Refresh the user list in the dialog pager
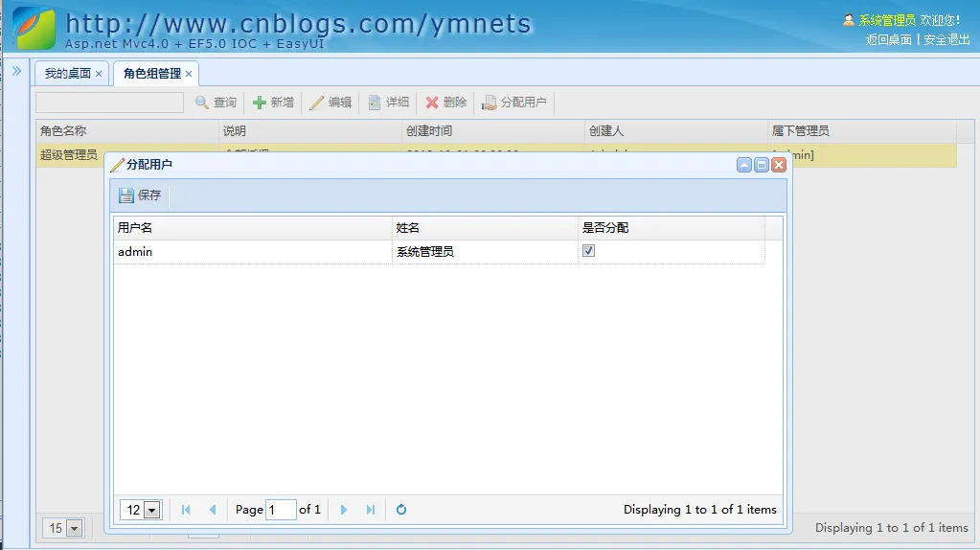Screen dimensions: 980x550 coord(401,510)
